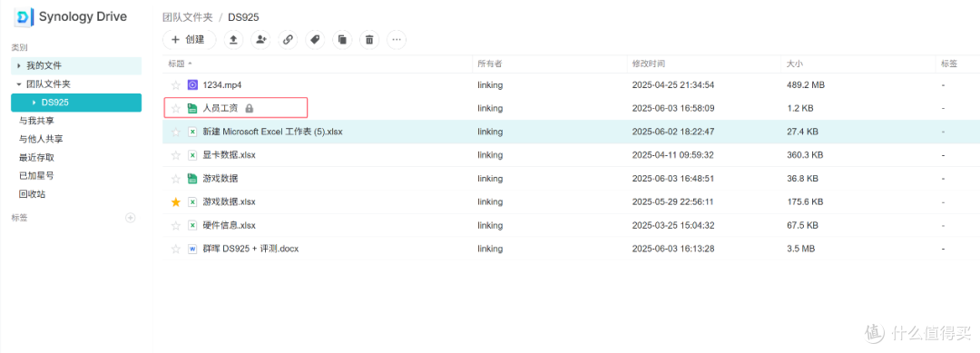Open the 游戏数据 spreadsheet name without extension
980x353 pixels.
click(220, 179)
